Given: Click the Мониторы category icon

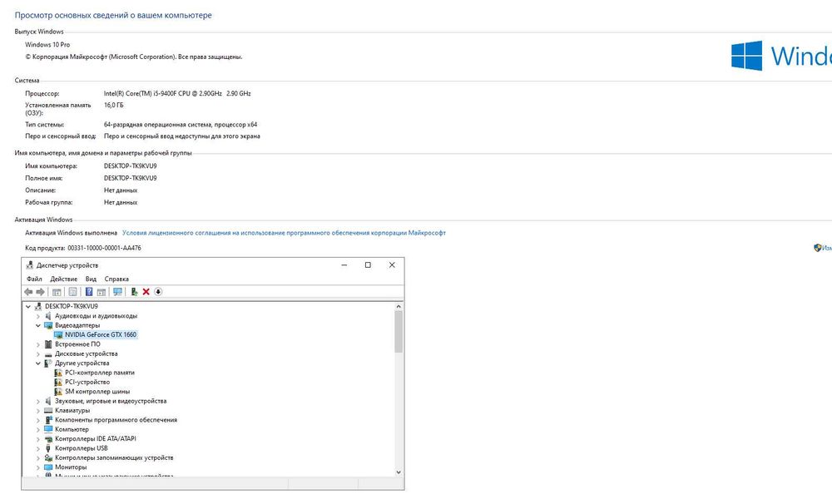Looking at the screenshot, I should 48,467.
